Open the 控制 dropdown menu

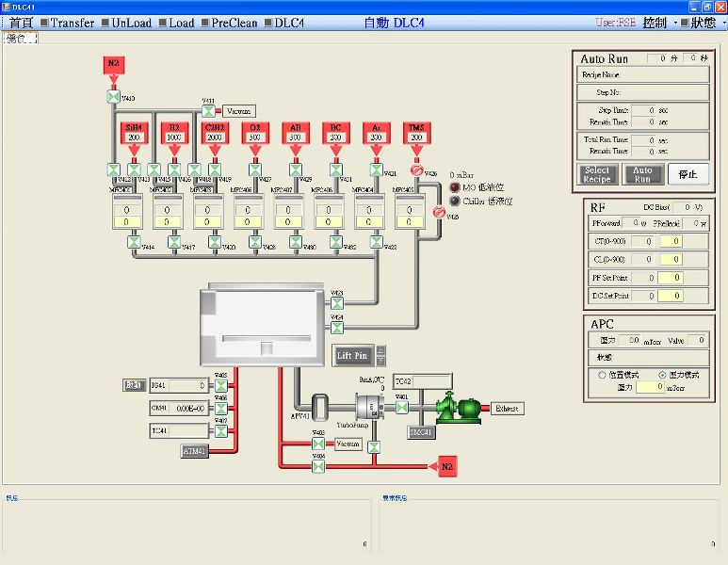tap(659, 23)
